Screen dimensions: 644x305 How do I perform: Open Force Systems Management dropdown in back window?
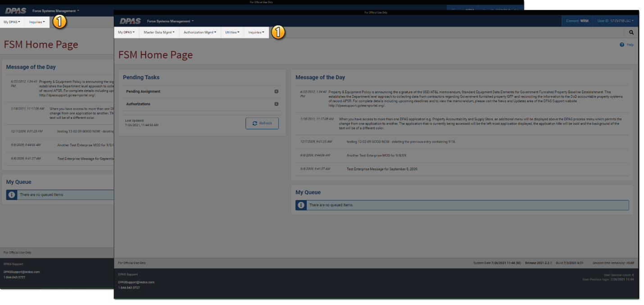pos(55,11)
